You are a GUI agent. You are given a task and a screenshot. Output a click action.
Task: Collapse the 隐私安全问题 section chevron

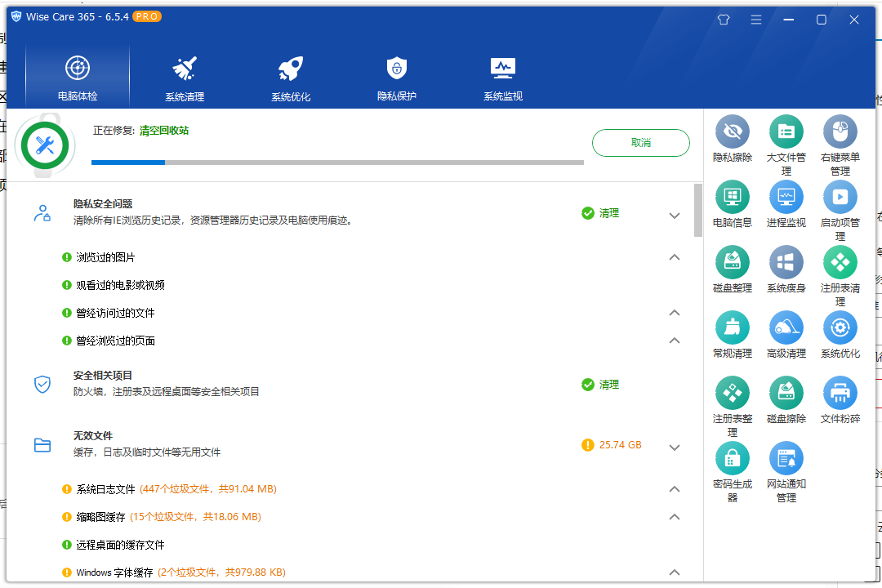[x=675, y=216]
